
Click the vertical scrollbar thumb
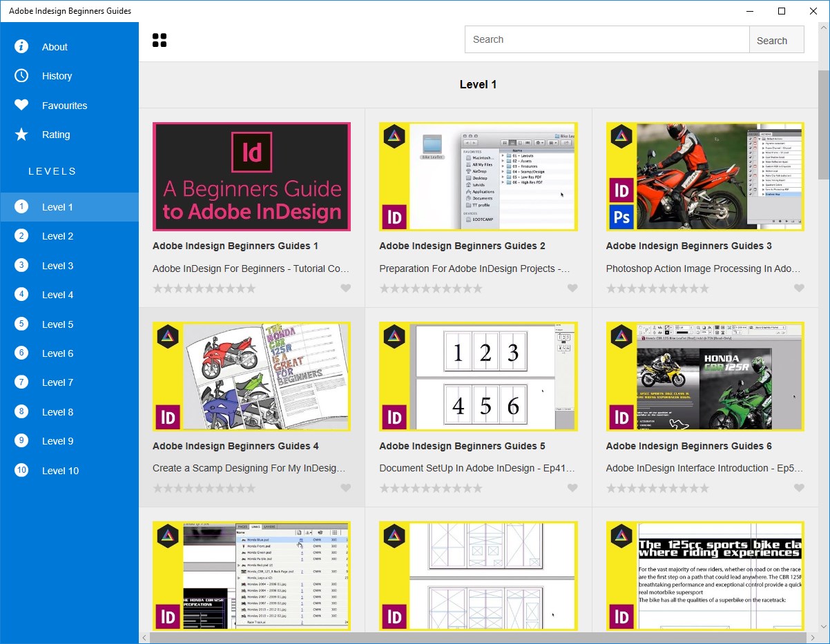click(x=824, y=124)
